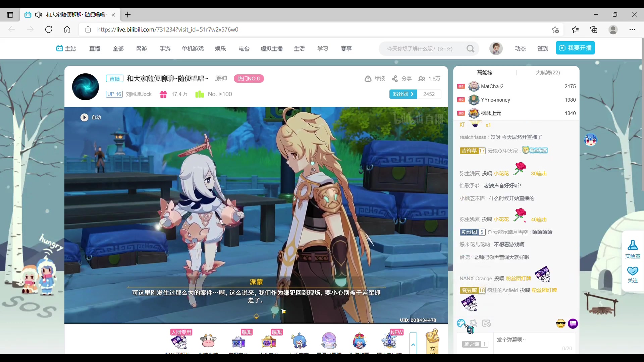Open the 学习 category
The width and height of the screenshot is (644, 362).
[323, 49]
